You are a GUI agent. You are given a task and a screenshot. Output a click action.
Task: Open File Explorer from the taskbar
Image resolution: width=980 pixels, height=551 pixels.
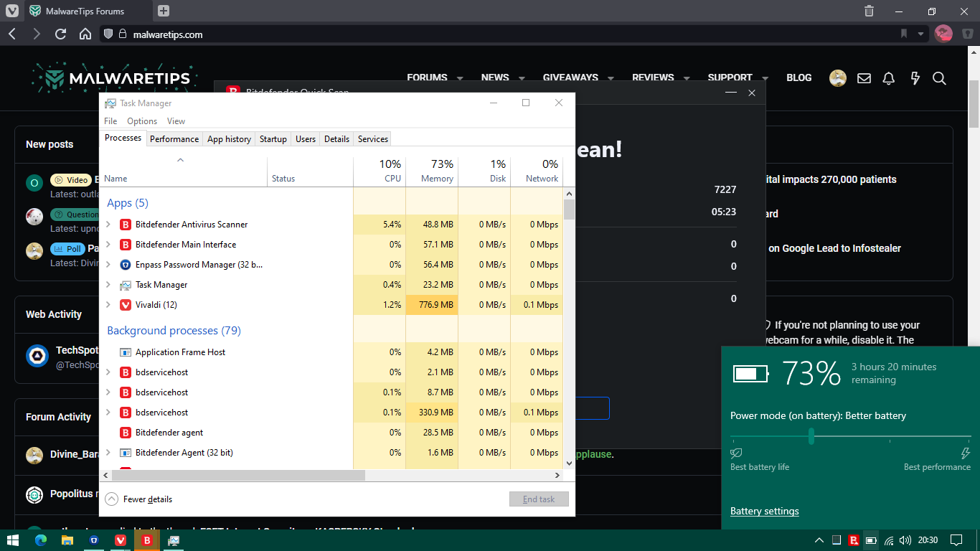[67, 540]
